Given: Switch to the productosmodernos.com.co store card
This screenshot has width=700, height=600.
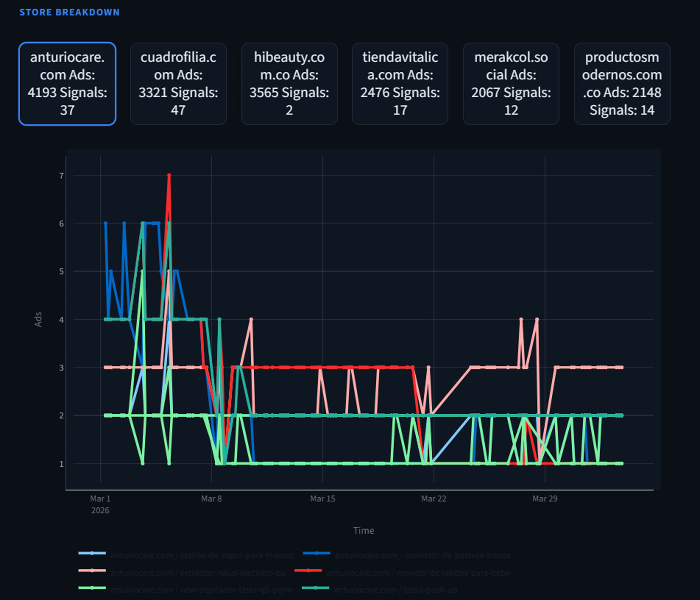Looking at the screenshot, I should (622, 84).
